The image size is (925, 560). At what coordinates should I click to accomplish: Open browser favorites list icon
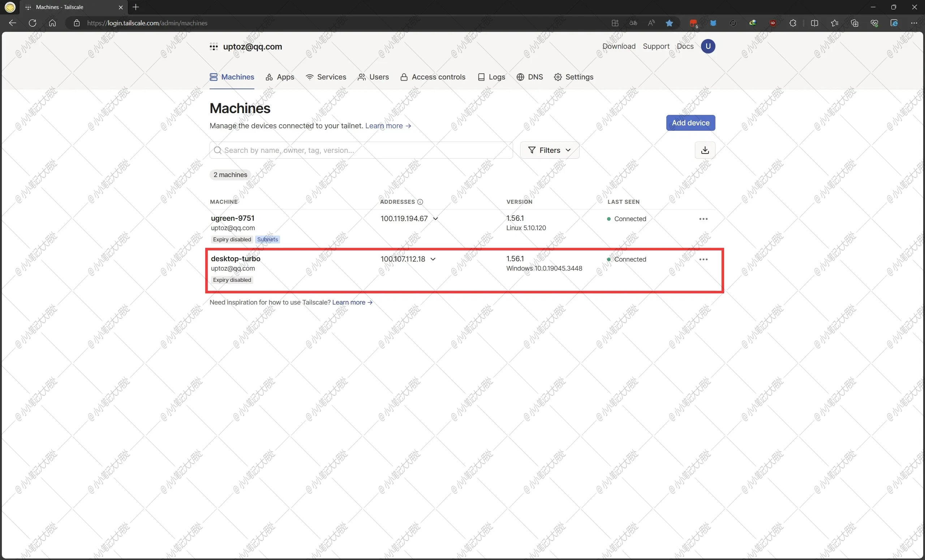pos(835,23)
